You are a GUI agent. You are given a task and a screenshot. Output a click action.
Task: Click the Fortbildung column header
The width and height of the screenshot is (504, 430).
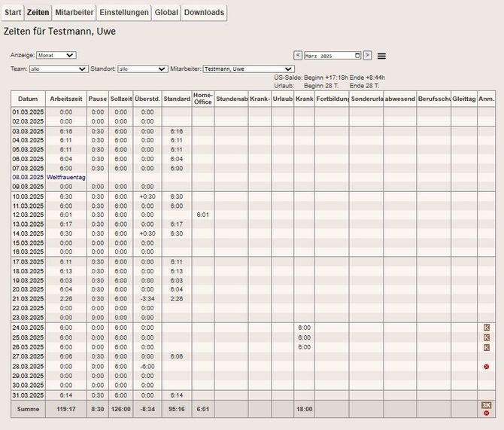[332, 99]
